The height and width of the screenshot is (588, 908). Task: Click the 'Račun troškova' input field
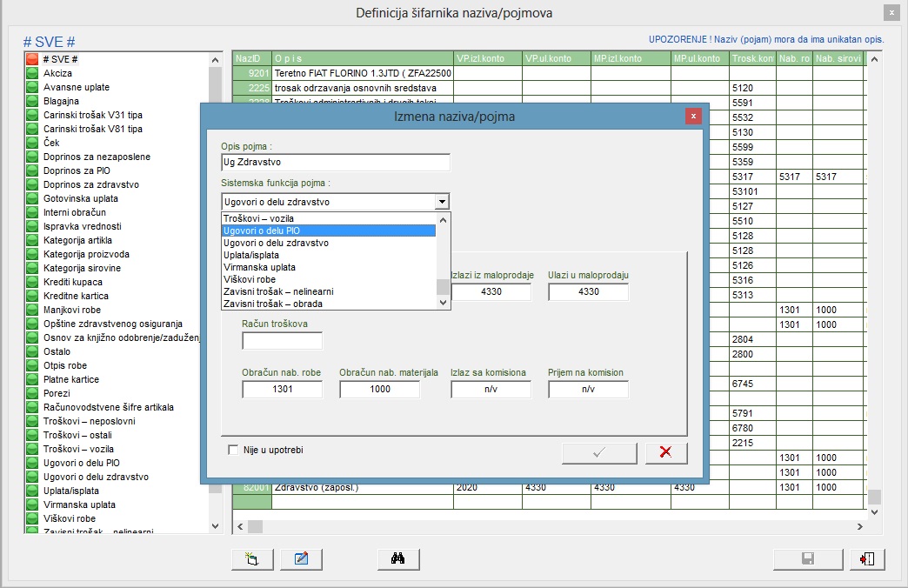[x=282, y=341]
